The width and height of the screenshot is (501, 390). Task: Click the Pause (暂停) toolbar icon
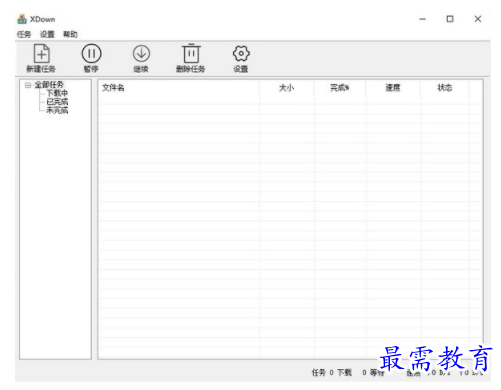tap(91, 53)
